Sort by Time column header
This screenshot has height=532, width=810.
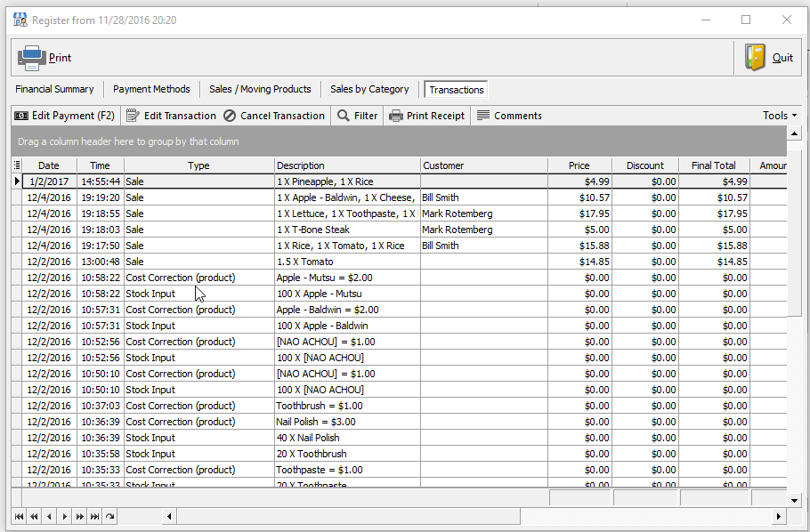[101, 165]
